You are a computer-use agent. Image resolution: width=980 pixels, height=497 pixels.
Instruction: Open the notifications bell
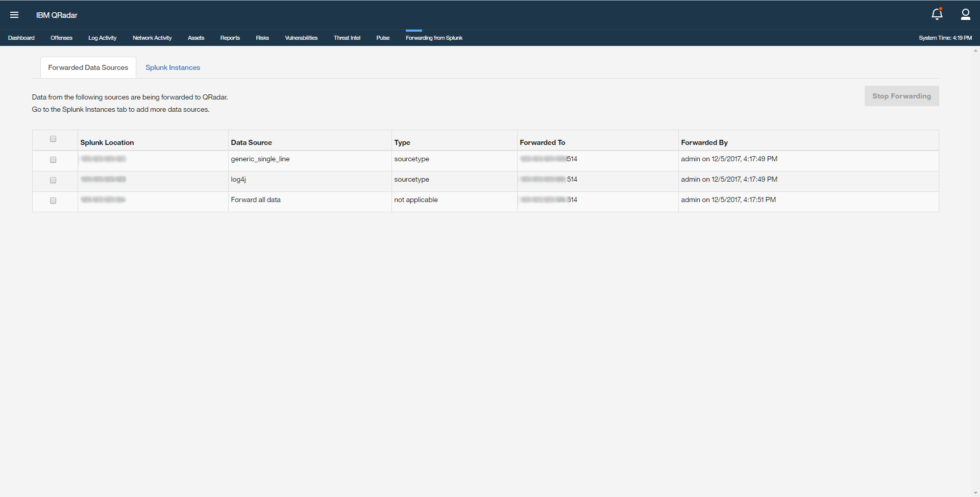[x=937, y=14]
